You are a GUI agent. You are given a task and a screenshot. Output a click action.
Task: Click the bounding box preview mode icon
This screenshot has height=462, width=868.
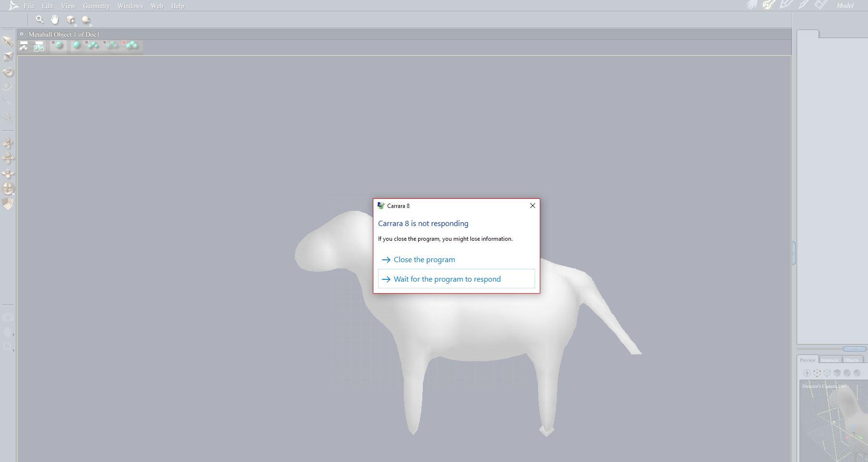pyautogui.click(x=817, y=373)
